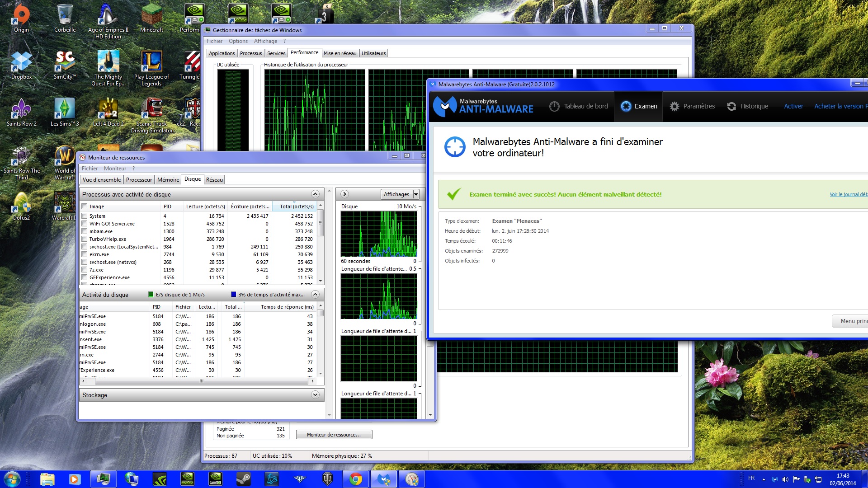Open Affichage menu in Task Manager

265,41
